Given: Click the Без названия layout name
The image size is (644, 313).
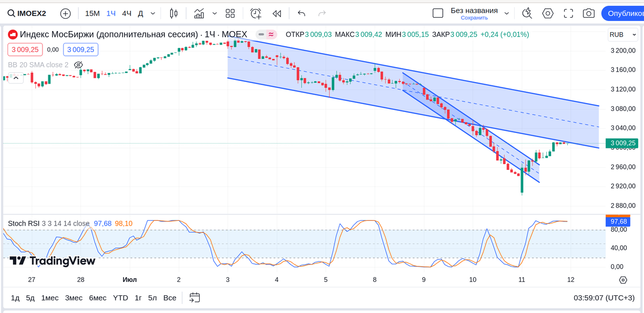Looking at the screenshot, I should click(x=474, y=10).
